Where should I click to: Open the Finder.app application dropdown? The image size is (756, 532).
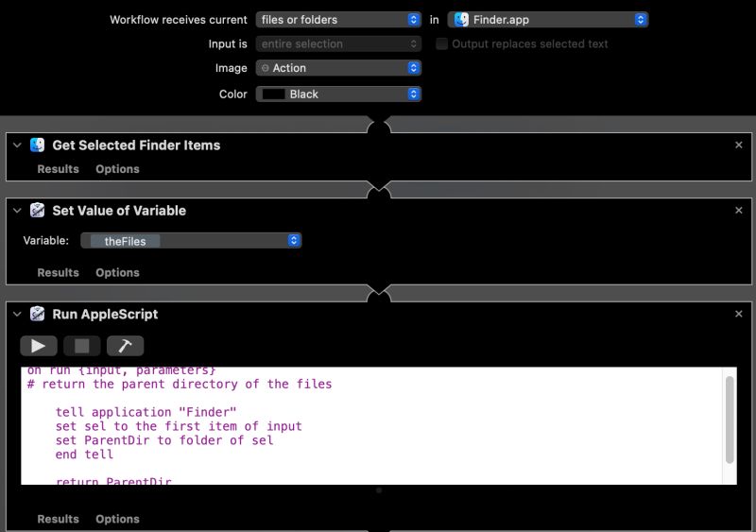coord(548,20)
